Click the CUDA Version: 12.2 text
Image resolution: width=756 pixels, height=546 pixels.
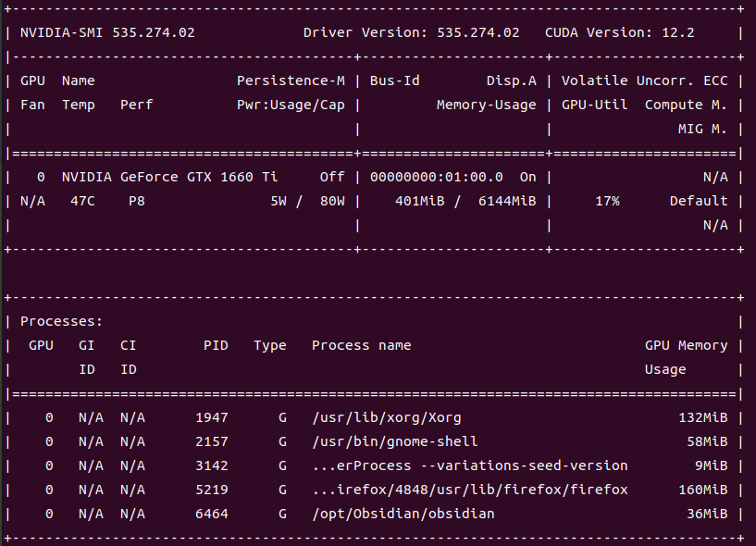[x=620, y=32]
